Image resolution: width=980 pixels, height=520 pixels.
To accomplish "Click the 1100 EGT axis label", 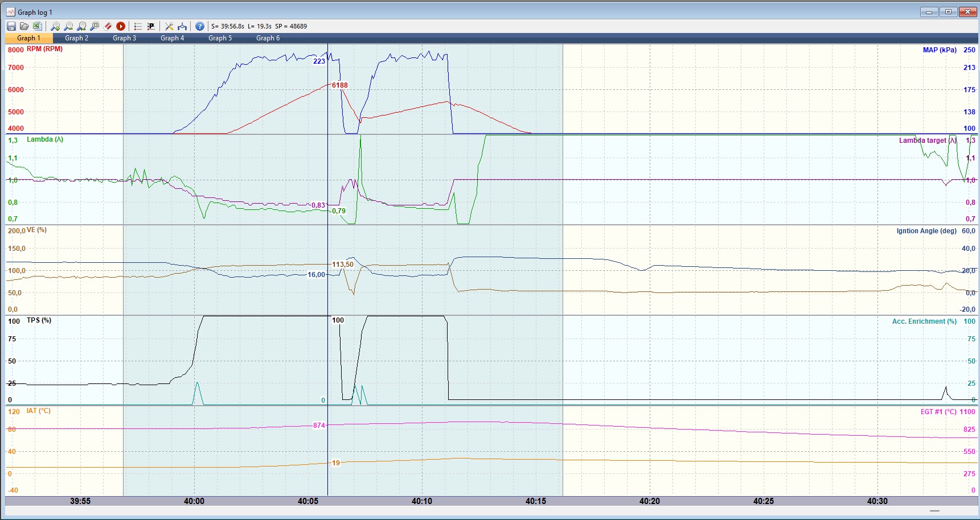I will pos(967,412).
